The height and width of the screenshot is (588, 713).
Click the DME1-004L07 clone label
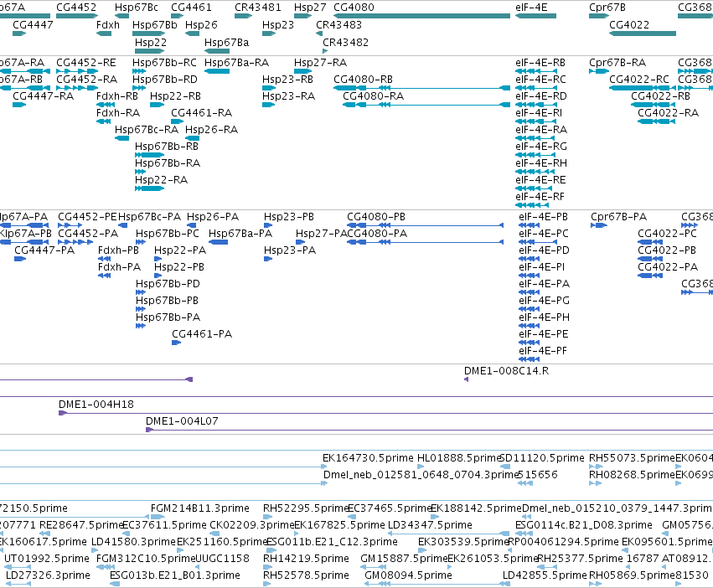pyautogui.click(x=182, y=421)
